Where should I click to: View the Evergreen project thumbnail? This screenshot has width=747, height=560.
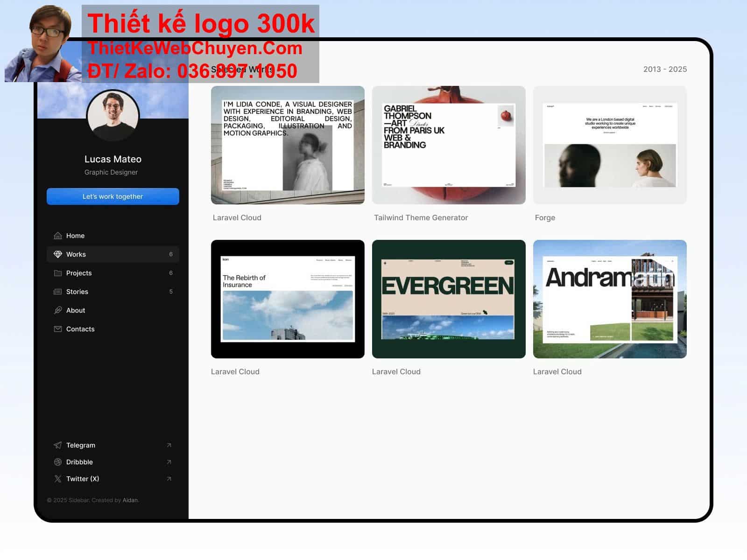coord(449,299)
